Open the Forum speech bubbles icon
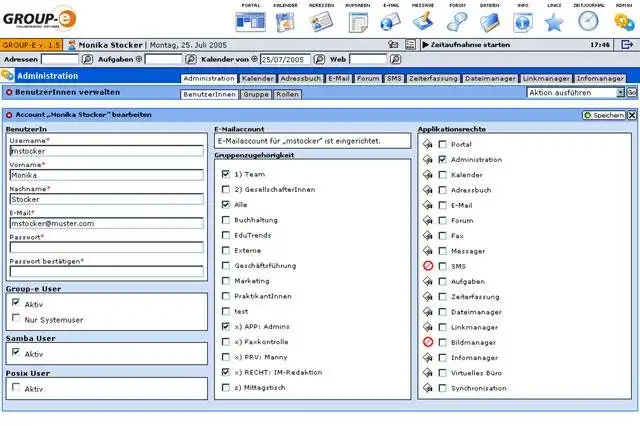 pos(457,22)
